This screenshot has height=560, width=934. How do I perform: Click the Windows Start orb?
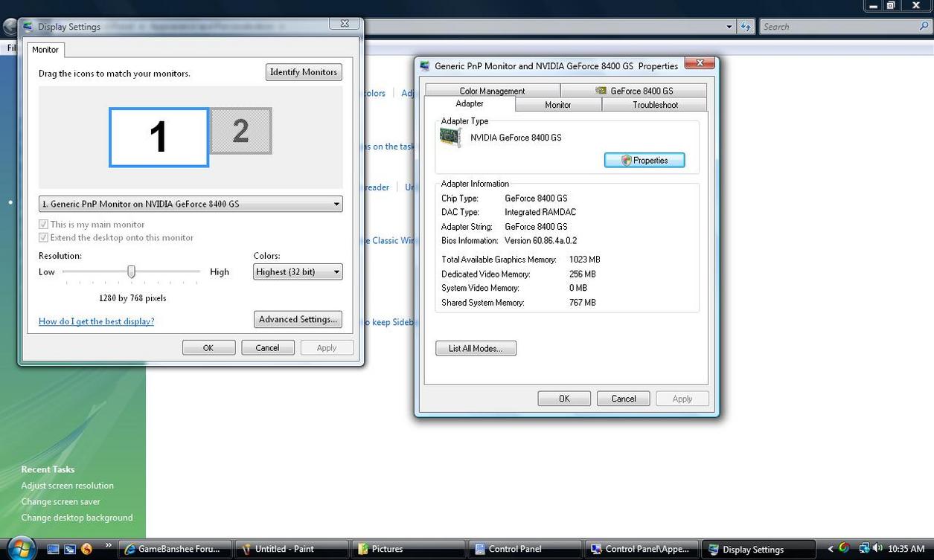(21, 548)
